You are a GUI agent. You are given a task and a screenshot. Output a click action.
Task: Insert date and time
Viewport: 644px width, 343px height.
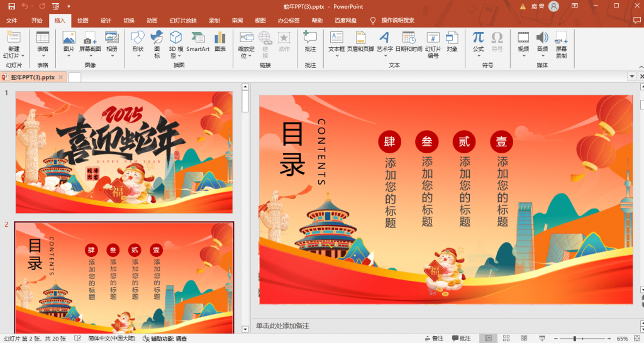(409, 41)
